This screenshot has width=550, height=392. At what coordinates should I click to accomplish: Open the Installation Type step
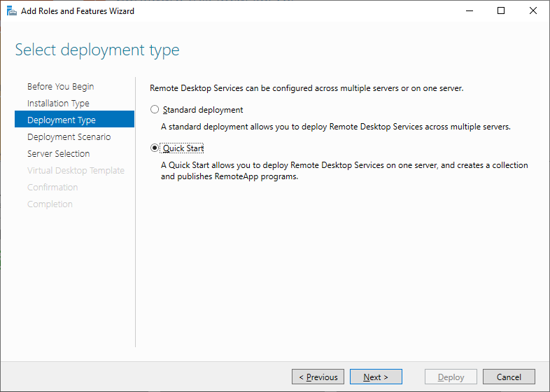click(x=58, y=104)
